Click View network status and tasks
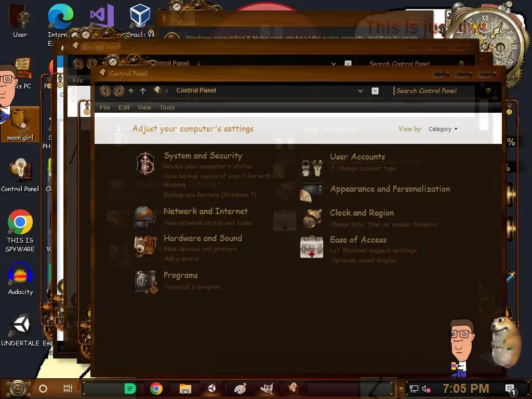This screenshot has height=399, width=532. pyautogui.click(x=208, y=223)
